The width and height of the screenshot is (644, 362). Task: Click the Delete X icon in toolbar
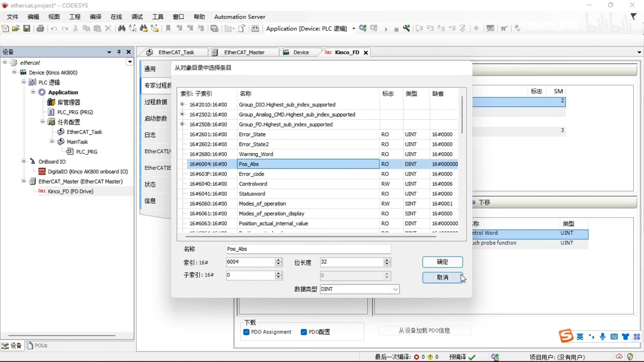click(x=108, y=28)
